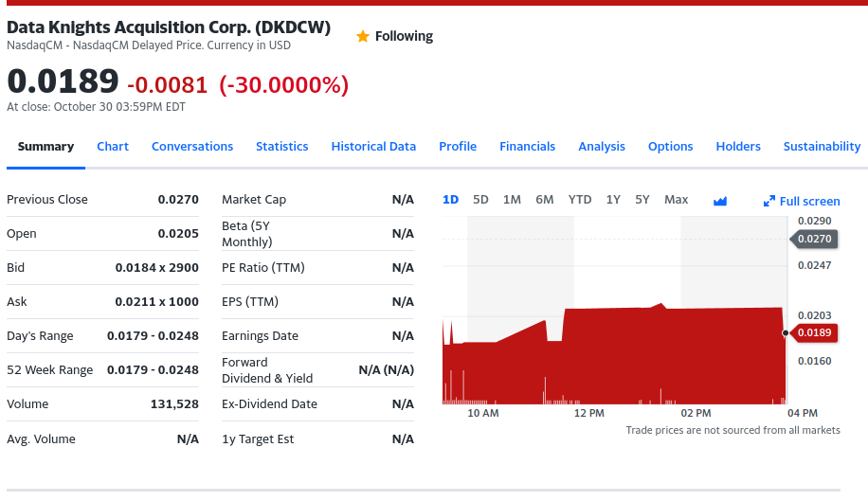The height and width of the screenshot is (501, 868).
Task: Click the 12 PM chart axis label
Action: (589, 413)
